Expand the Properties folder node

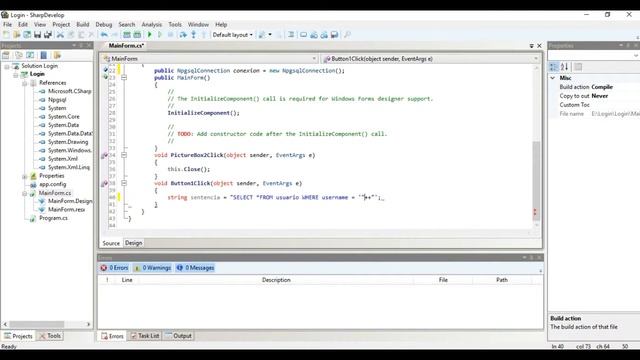(x=24, y=176)
